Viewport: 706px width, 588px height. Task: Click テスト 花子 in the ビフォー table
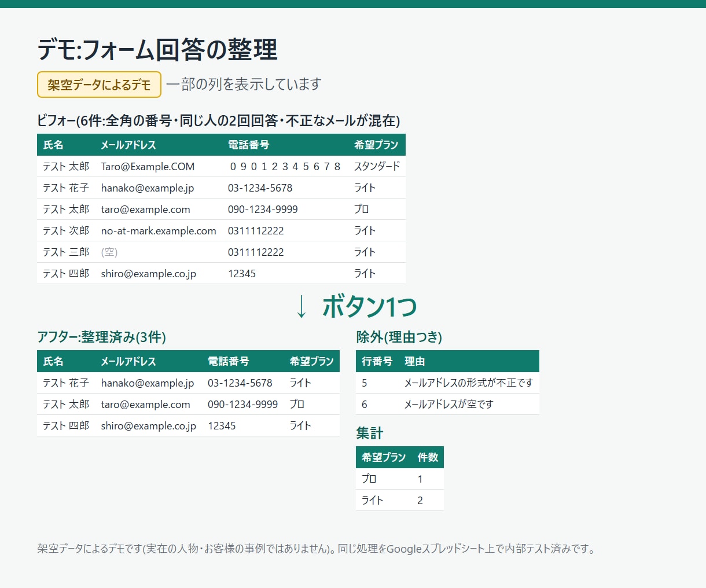point(66,188)
